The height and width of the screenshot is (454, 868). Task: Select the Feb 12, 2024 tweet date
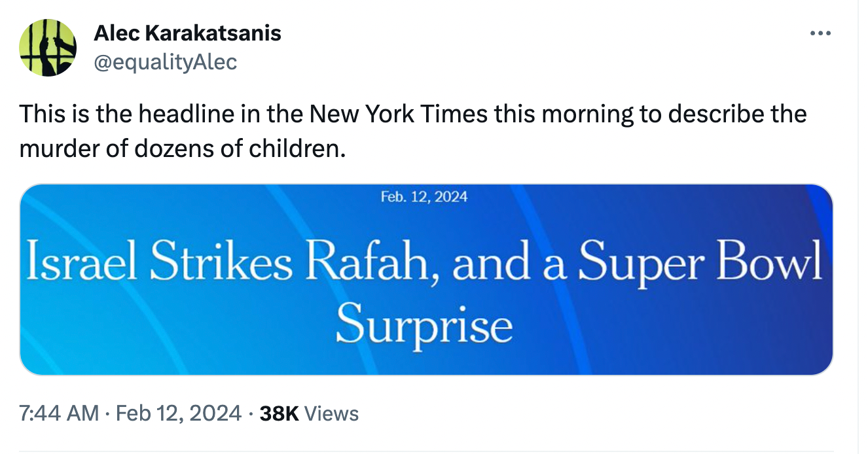pos(178,413)
